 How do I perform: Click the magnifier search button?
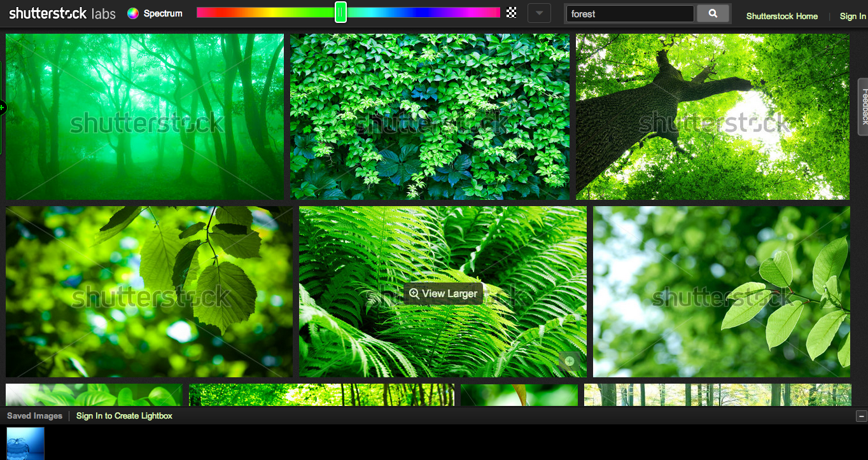tap(713, 13)
